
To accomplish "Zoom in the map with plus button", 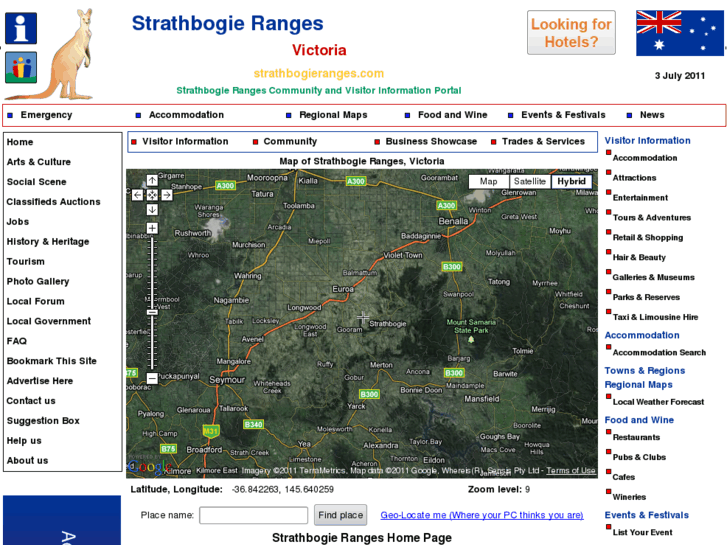I will 152,228.
